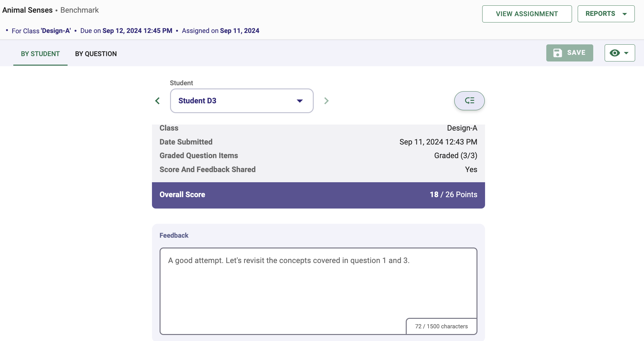Click the View Assignment button
The width and height of the screenshot is (644, 341).
(x=527, y=14)
